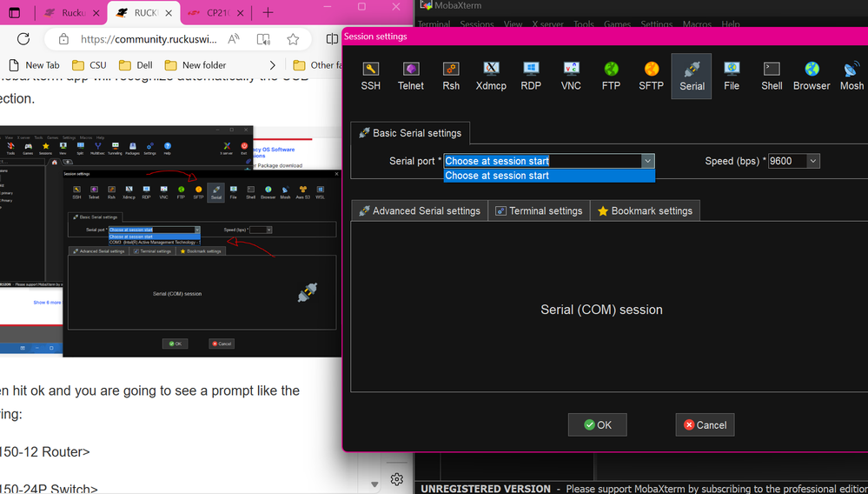Open the Terminal settings tab
This screenshot has height=494, width=868.
(539, 210)
